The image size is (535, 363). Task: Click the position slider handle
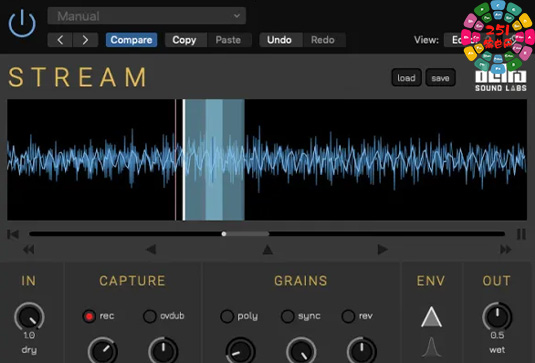(224, 234)
